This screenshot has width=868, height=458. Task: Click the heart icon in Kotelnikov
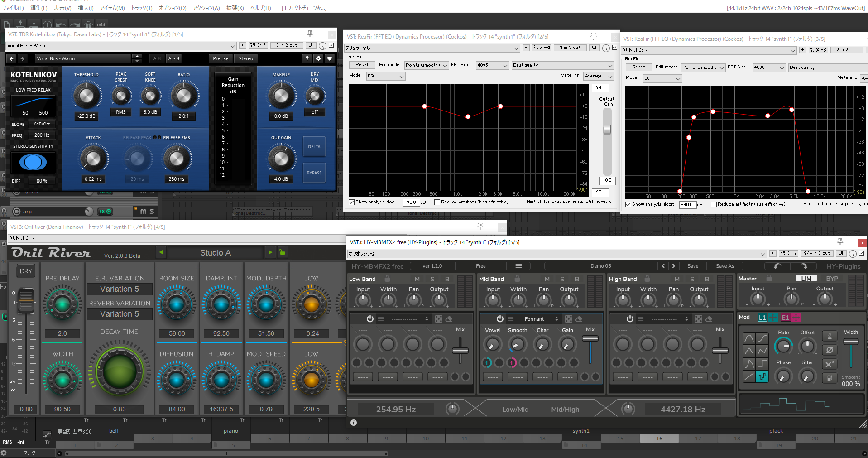330,58
